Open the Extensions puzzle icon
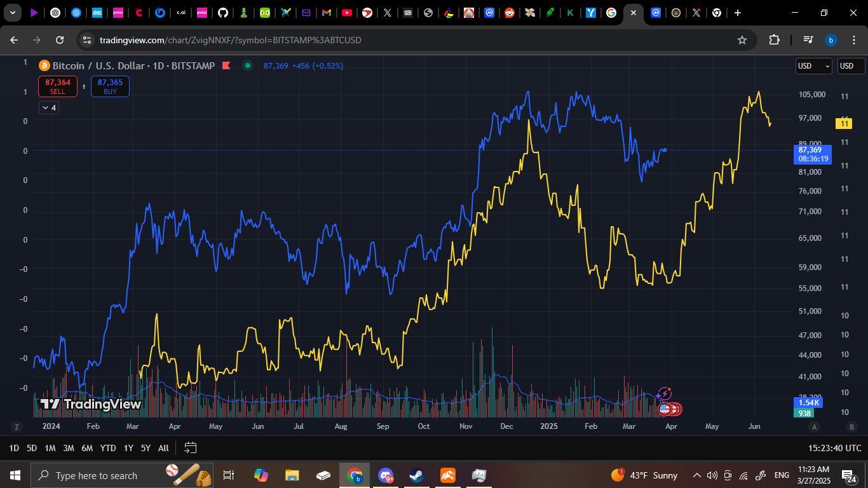Screen dimensions: 868x488 774,40
